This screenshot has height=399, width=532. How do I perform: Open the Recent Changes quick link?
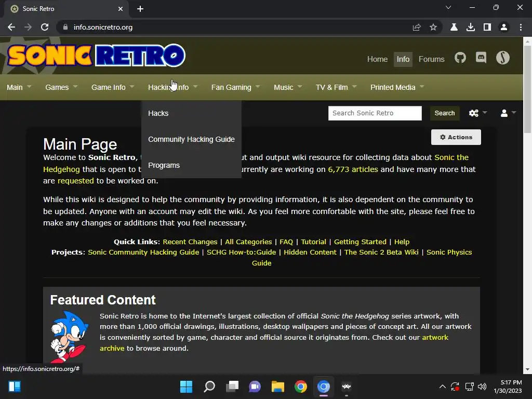tap(190, 242)
